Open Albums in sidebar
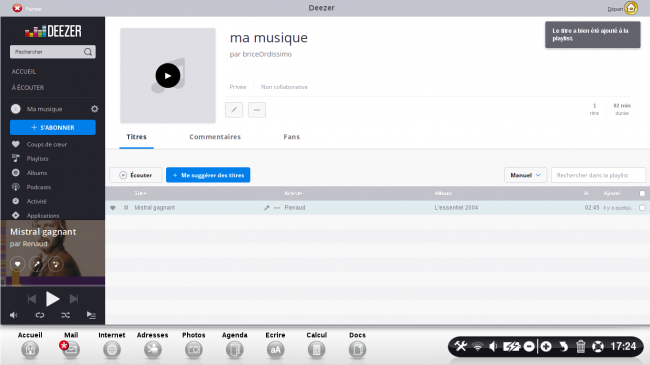Image resolution: width=650 pixels, height=365 pixels. (x=37, y=173)
